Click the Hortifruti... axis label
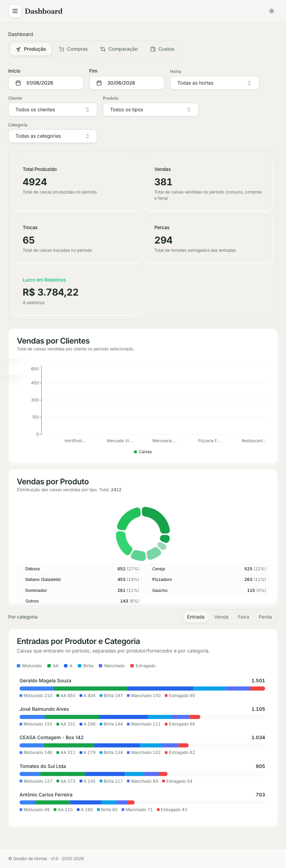This screenshot has height=868, width=286. point(75,441)
